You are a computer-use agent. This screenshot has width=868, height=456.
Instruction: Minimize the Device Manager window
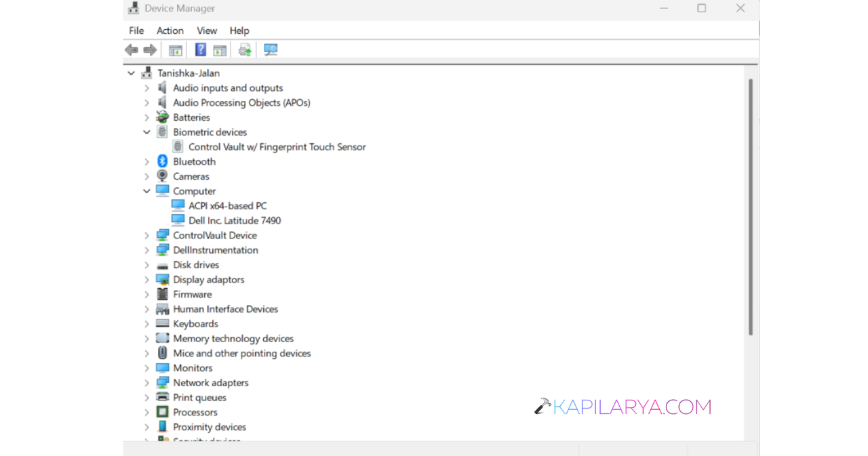[x=663, y=8]
